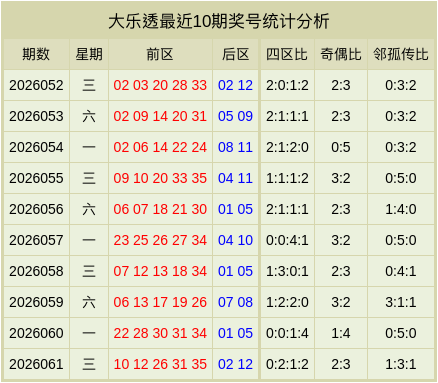Select period number 2026052
The height and width of the screenshot is (383, 438).
coord(36,85)
